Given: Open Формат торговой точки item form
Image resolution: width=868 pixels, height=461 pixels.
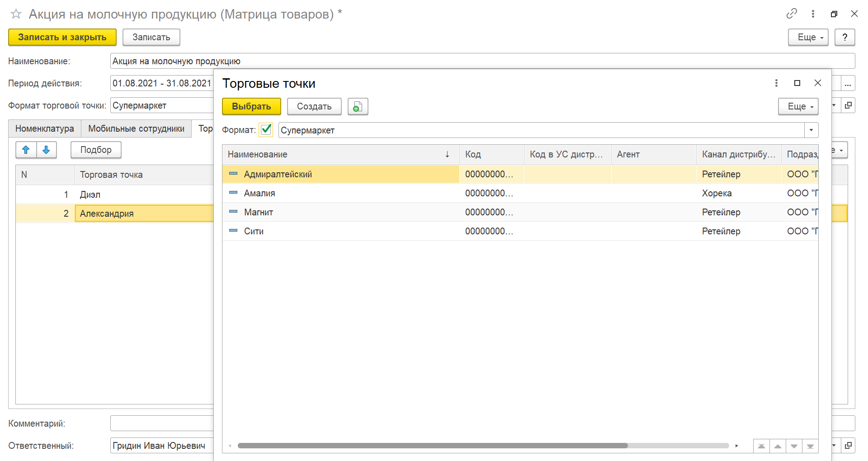Looking at the screenshot, I should [x=849, y=105].
